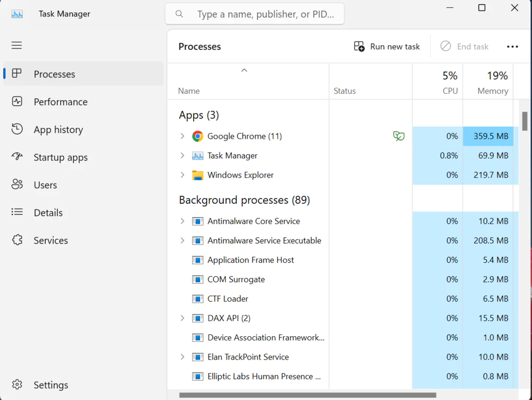Screen dimensions: 532x400
Task: Click the Details list icon
Action: click(x=17, y=212)
